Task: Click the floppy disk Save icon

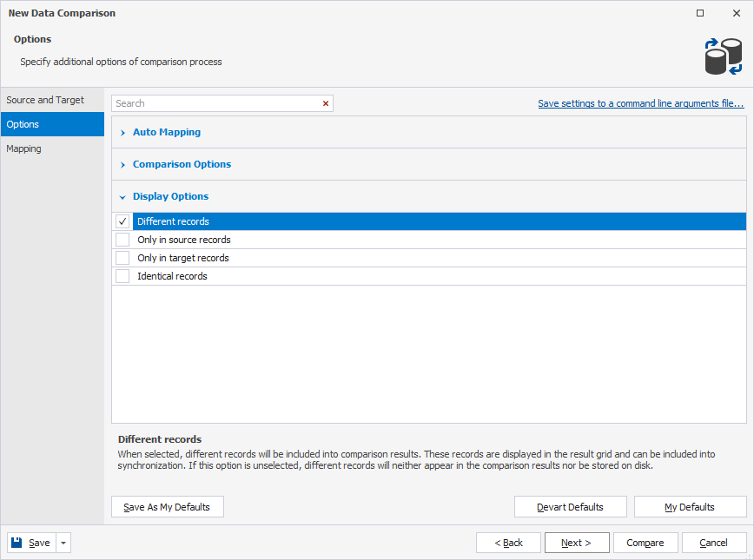Action: tap(17, 543)
